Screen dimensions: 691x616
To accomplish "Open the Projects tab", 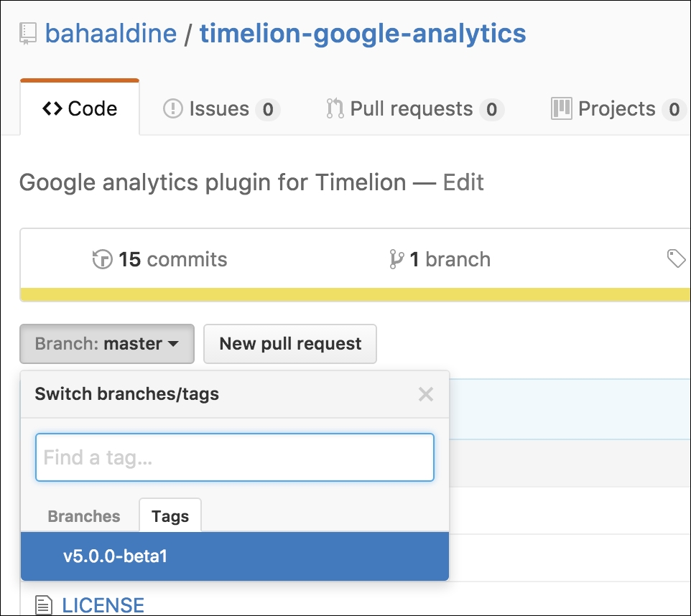I will [618, 109].
